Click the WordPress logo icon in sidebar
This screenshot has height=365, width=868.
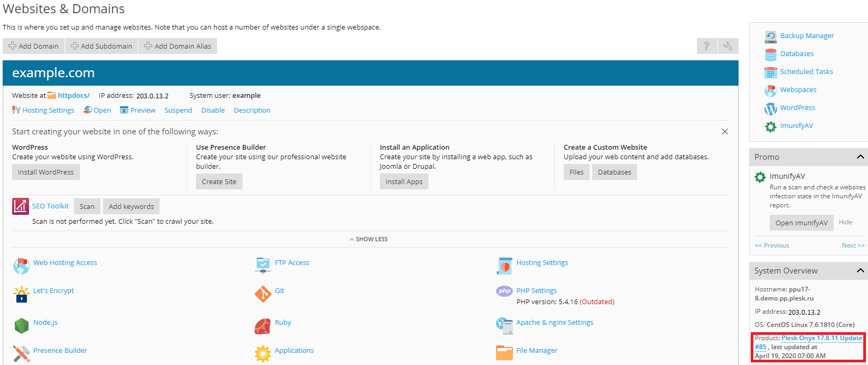770,108
